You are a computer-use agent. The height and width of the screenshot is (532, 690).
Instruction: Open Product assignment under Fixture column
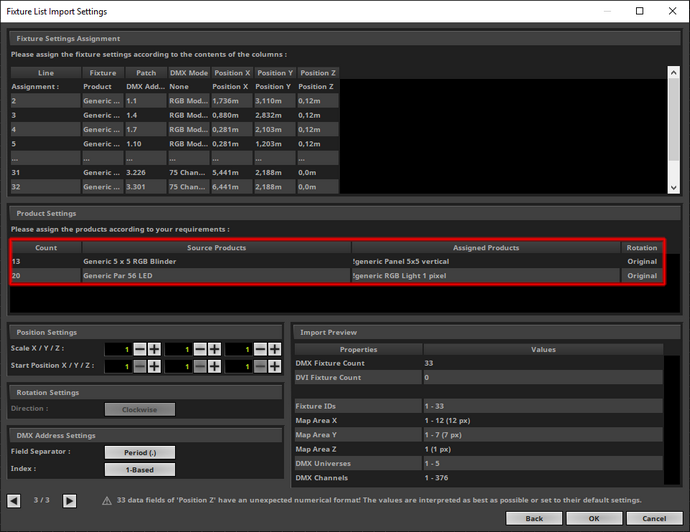point(103,87)
